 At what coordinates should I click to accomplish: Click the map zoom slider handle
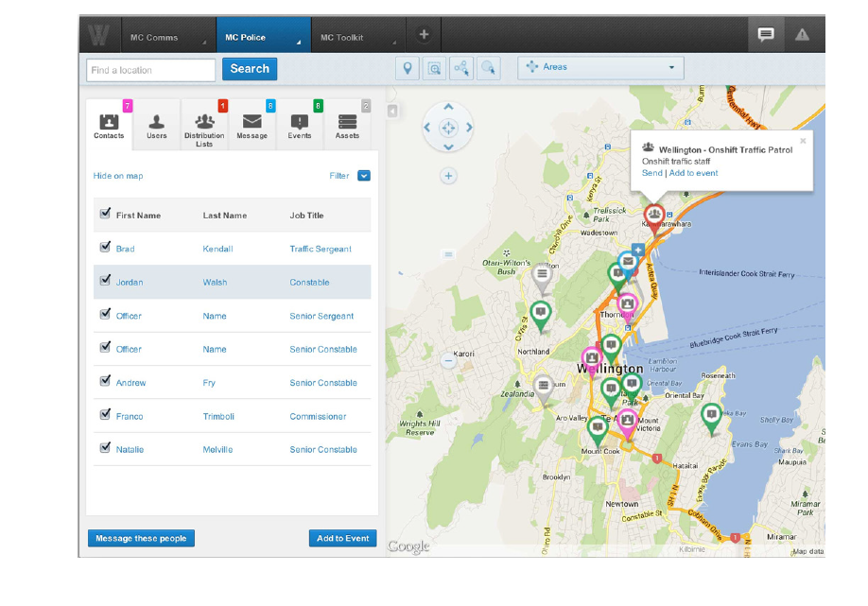click(x=448, y=254)
